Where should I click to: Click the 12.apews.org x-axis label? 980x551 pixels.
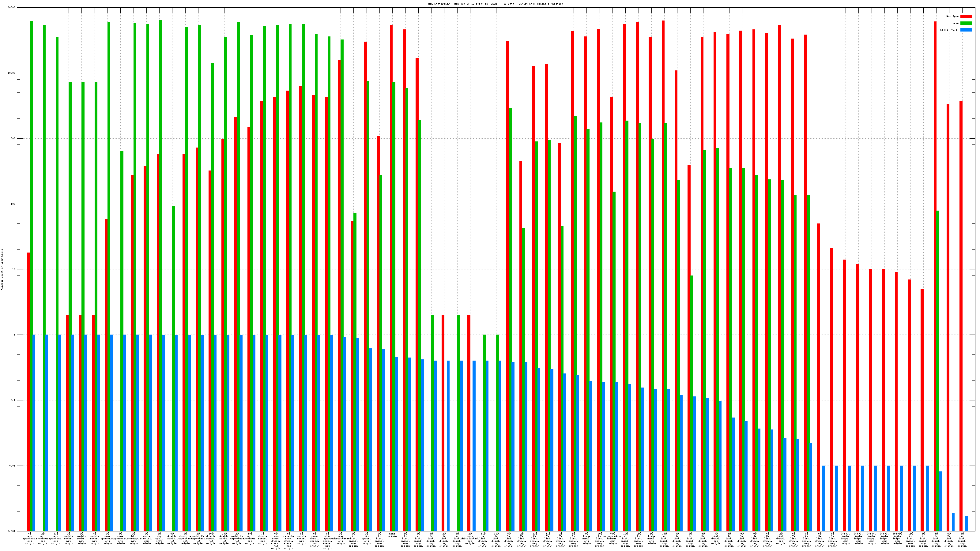pyautogui.click(x=366, y=538)
